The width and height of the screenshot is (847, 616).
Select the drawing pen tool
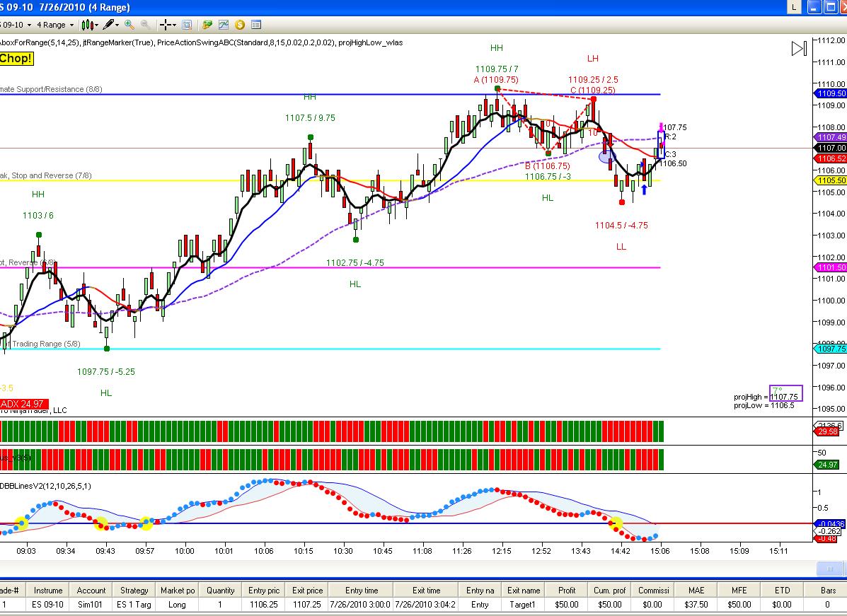pos(108,25)
